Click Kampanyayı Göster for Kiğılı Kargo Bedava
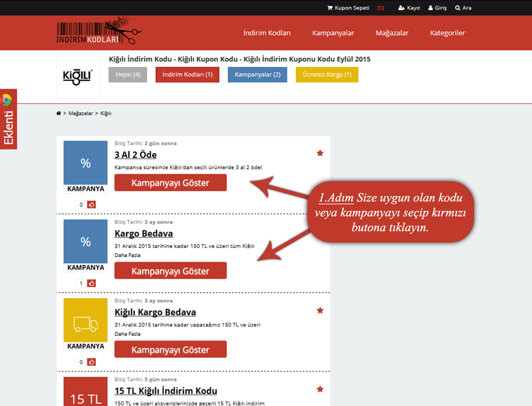Viewport: 532px width, 406px height. point(170,349)
